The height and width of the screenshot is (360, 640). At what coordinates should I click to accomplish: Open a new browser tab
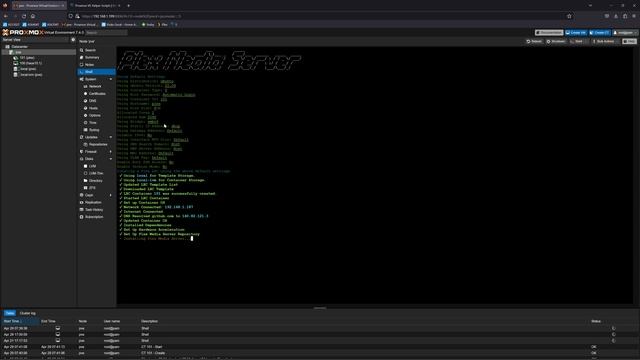128,6
